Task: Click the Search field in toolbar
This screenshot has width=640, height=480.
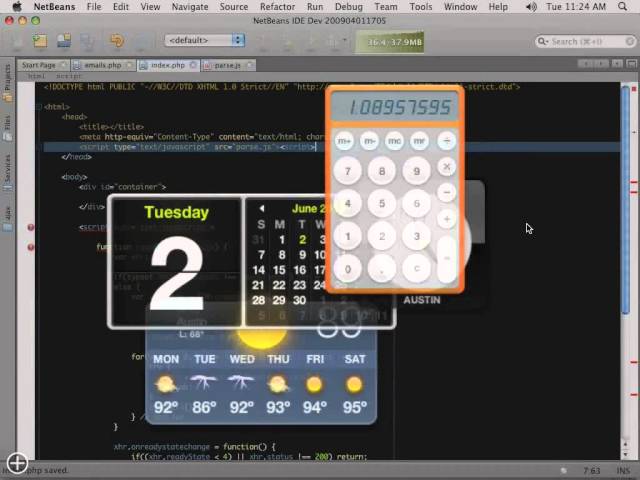Action: click(x=583, y=42)
